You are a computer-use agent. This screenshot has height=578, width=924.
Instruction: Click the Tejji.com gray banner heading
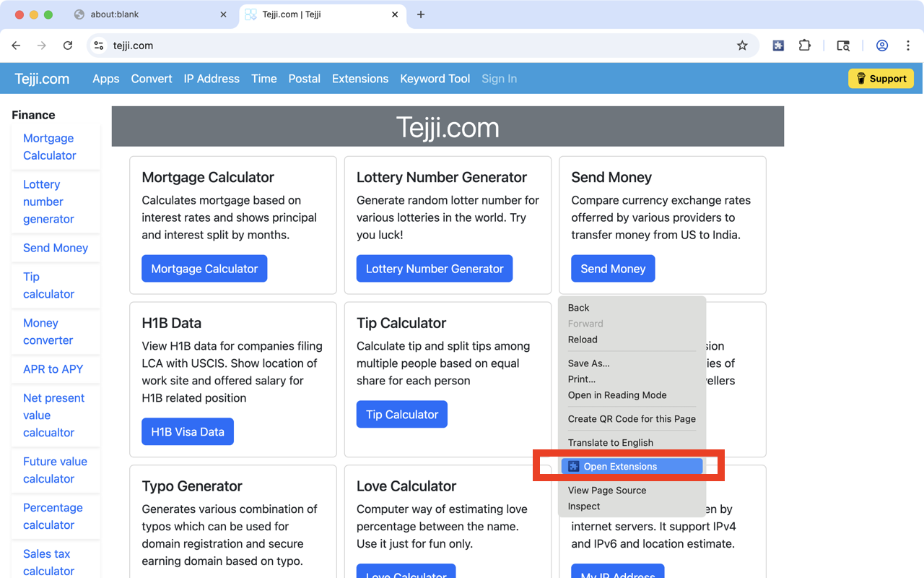tap(448, 127)
